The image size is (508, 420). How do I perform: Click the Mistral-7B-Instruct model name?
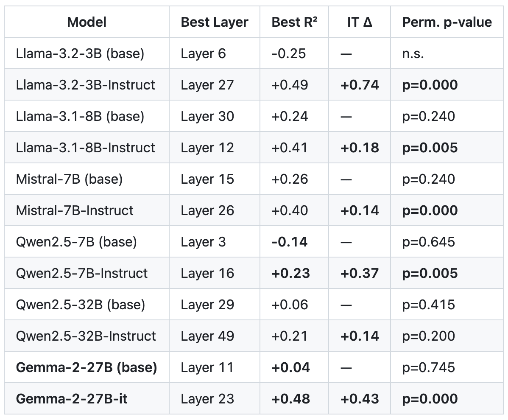tap(75, 210)
